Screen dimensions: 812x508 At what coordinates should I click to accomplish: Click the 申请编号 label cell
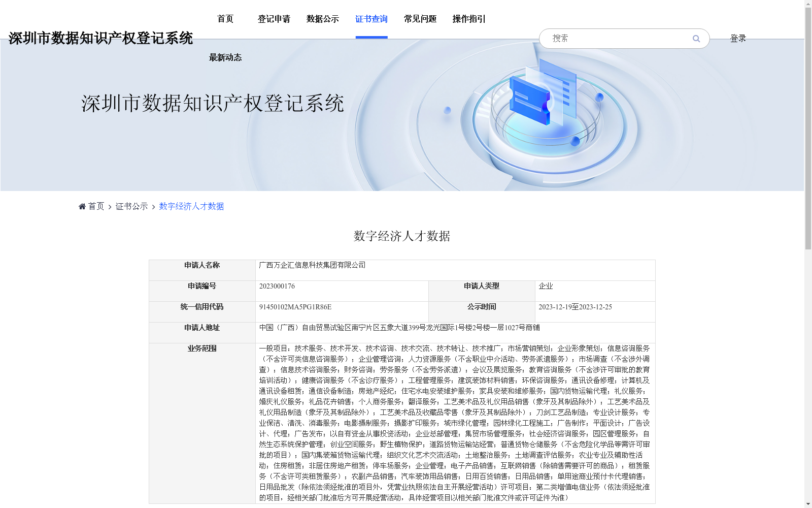tap(202, 291)
